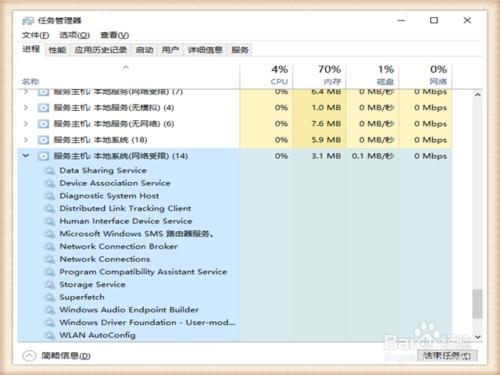Click gear icon beside Windows Audio Endpoint Builder
Screen dimensions: 500x375
click(x=50, y=310)
